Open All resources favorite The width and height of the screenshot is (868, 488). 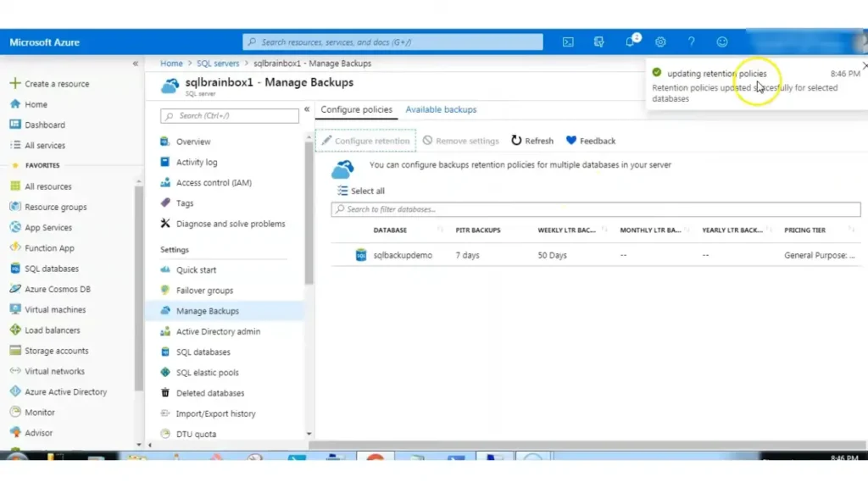click(x=41, y=186)
